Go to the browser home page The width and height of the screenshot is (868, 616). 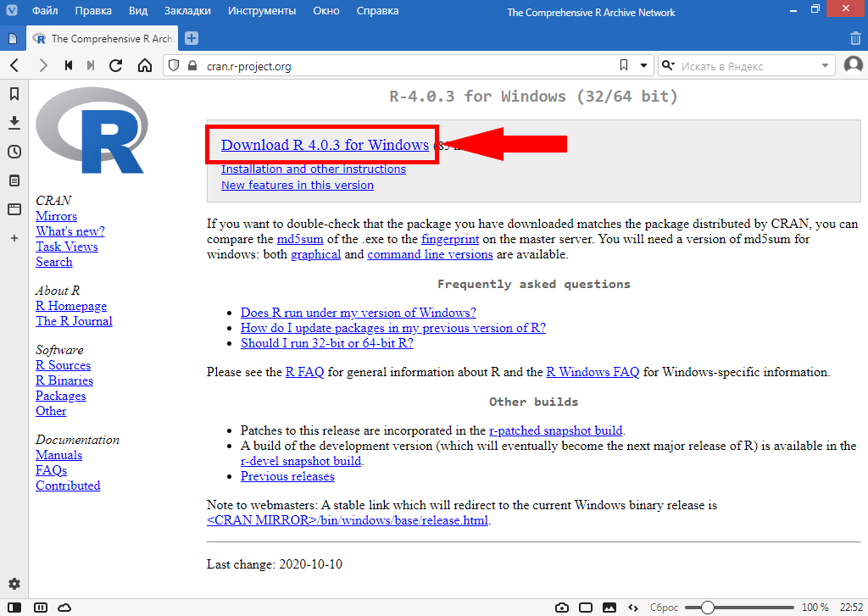tap(145, 65)
